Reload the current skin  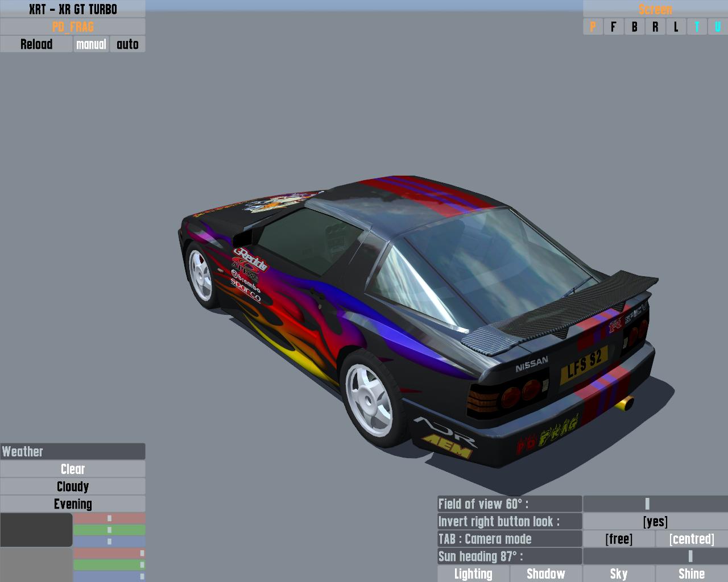[x=36, y=44]
